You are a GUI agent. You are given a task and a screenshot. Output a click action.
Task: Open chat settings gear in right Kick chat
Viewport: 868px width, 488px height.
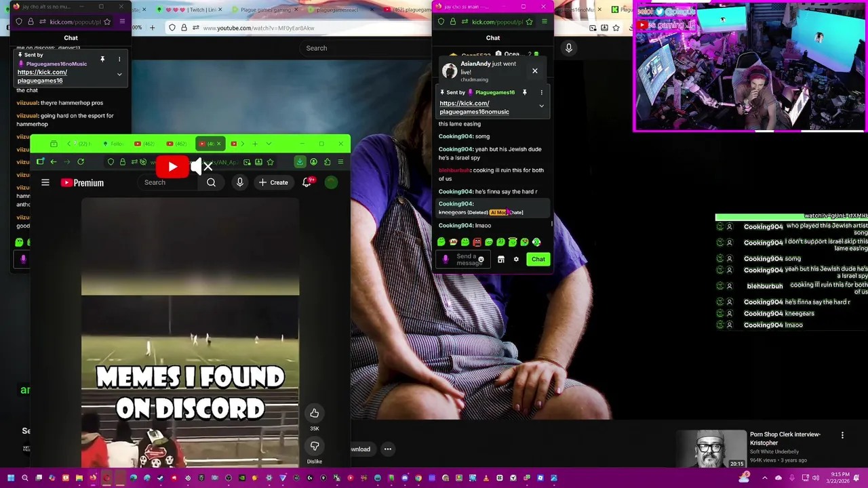click(x=516, y=259)
